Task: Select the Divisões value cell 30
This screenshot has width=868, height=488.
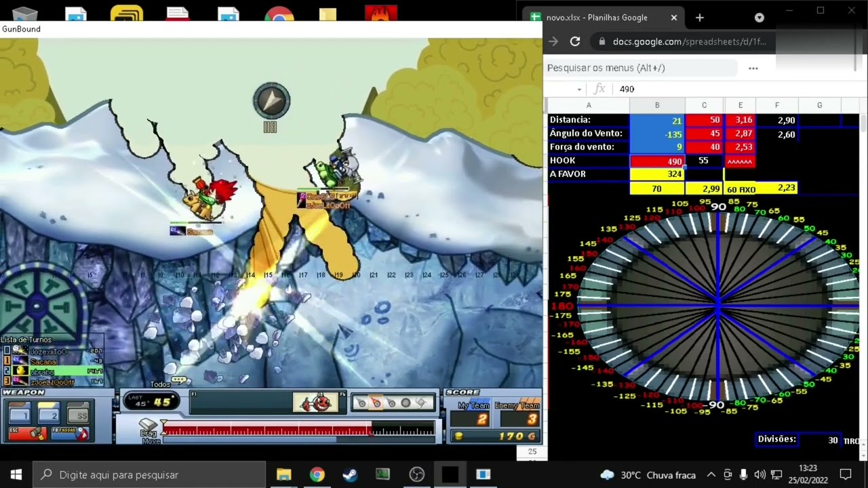Action: point(819,440)
